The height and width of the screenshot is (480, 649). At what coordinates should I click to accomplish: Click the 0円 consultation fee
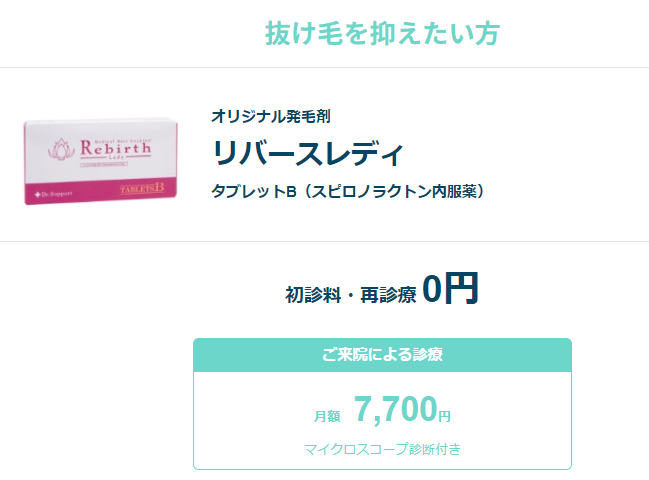tap(450, 289)
